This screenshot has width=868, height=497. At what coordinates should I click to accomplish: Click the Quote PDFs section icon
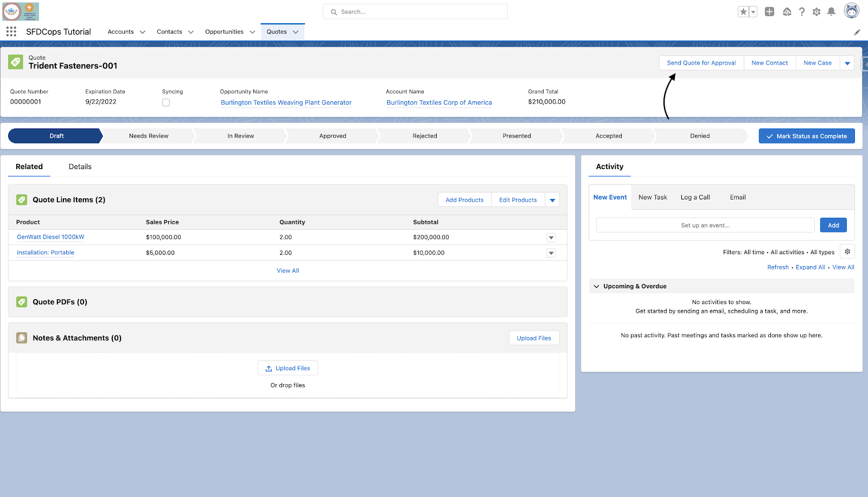coord(22,302)
